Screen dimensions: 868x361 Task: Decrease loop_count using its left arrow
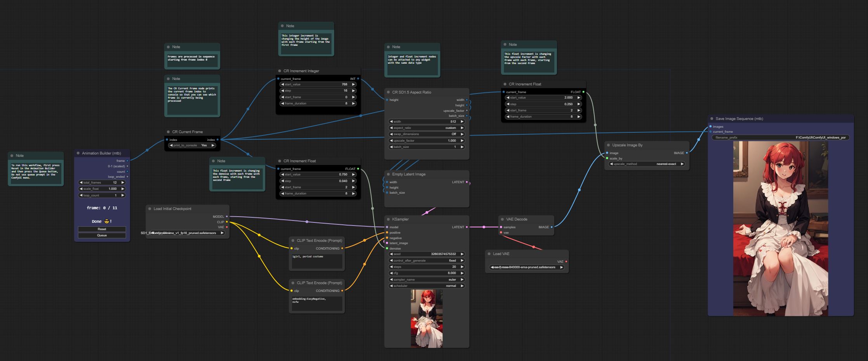(81, 195)
